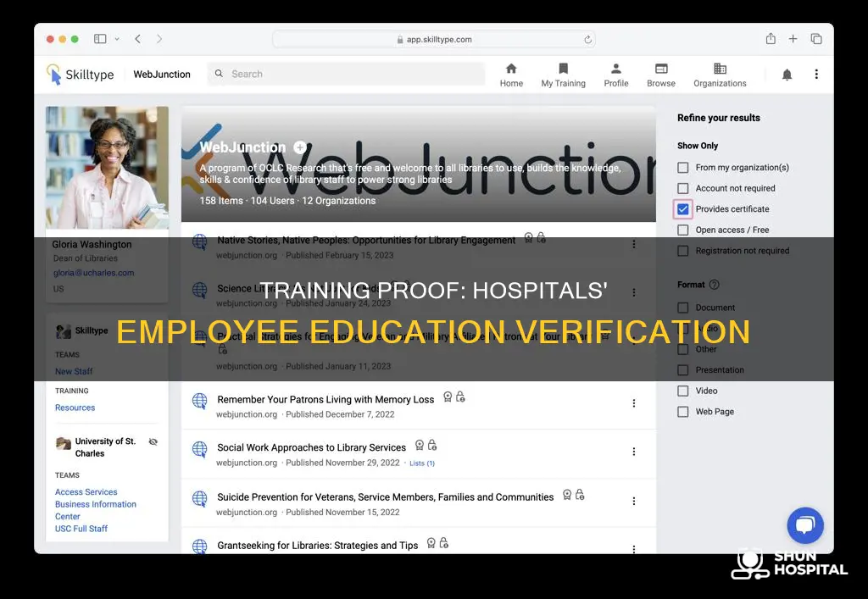This screenshot has width=868, height=599.
Task: Check Registration not required filter
Action: 683,251
